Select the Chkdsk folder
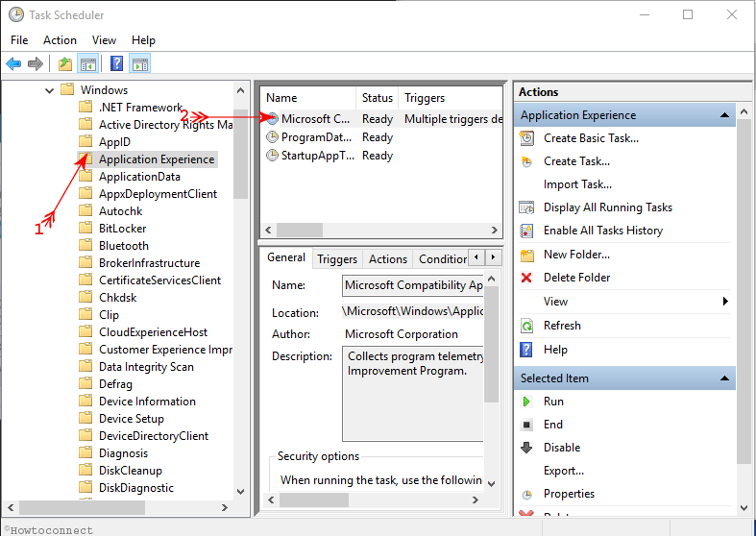 tap(117, 298)
